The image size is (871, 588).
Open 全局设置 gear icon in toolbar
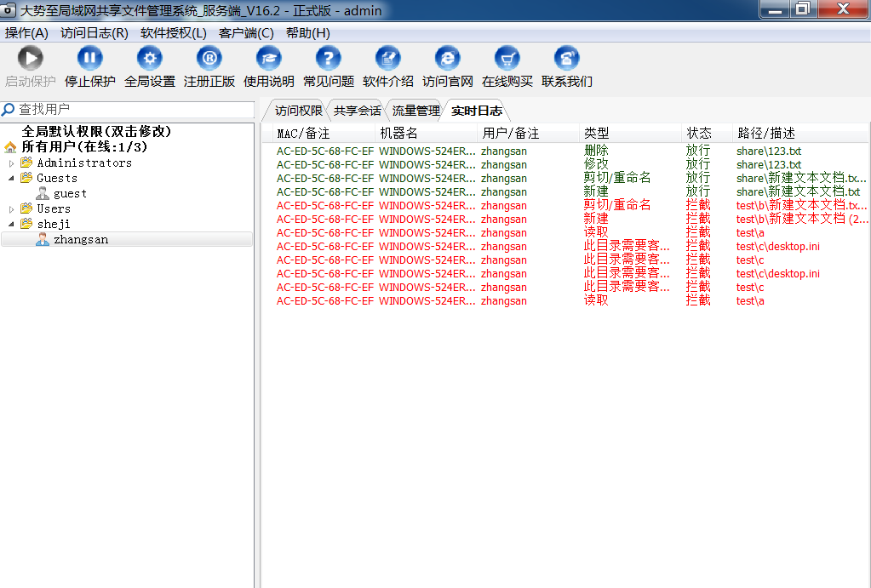tap(150, 59)
